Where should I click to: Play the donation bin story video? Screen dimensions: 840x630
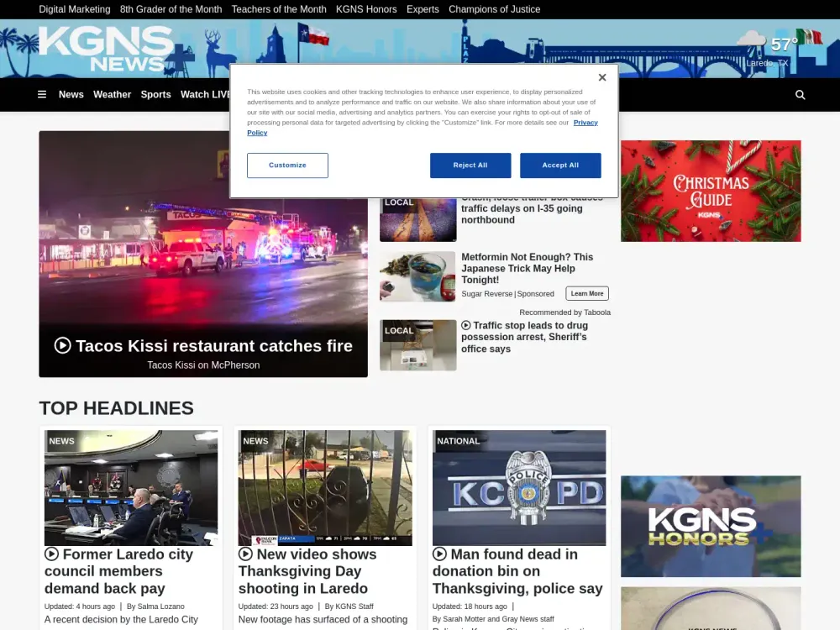[x=438, y=554]
